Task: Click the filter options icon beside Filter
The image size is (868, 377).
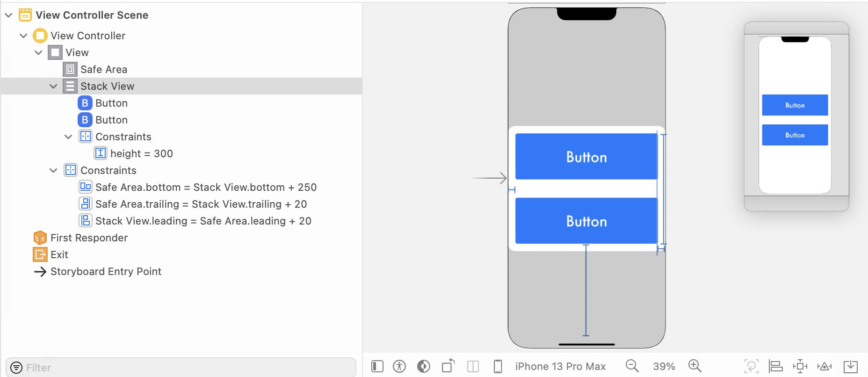Action: [16, 368]
